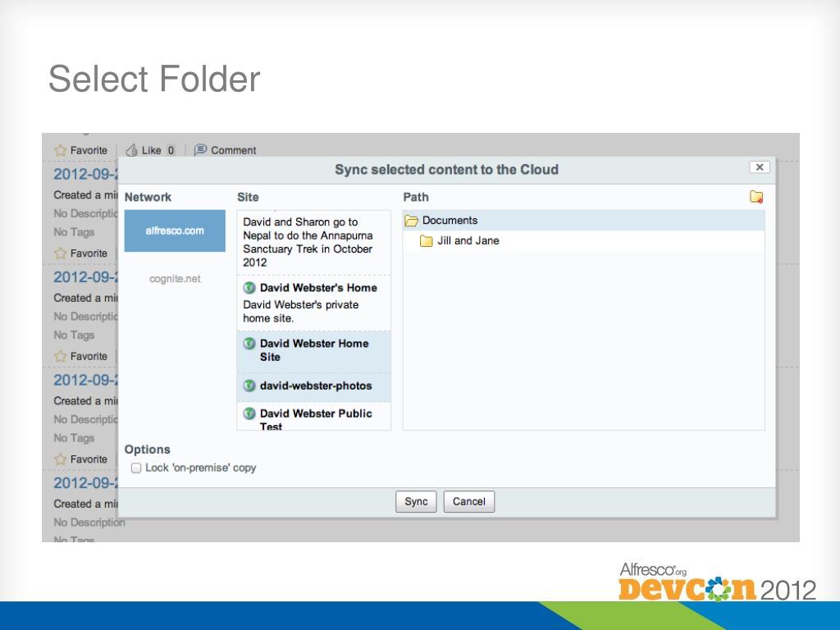Choose the David Webster Home Site entry
Screen dimensions: 840x630
[314, 350]
